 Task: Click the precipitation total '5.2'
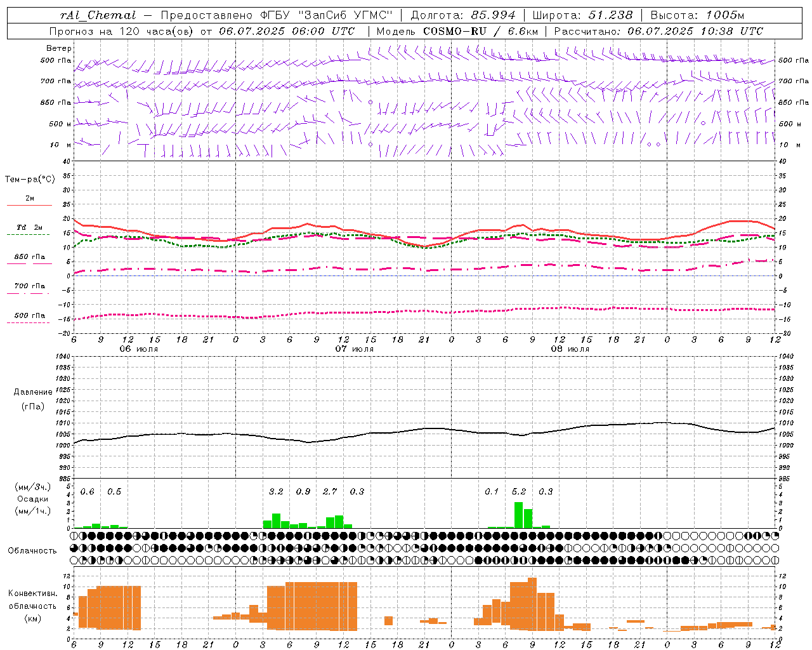point(519,491)
